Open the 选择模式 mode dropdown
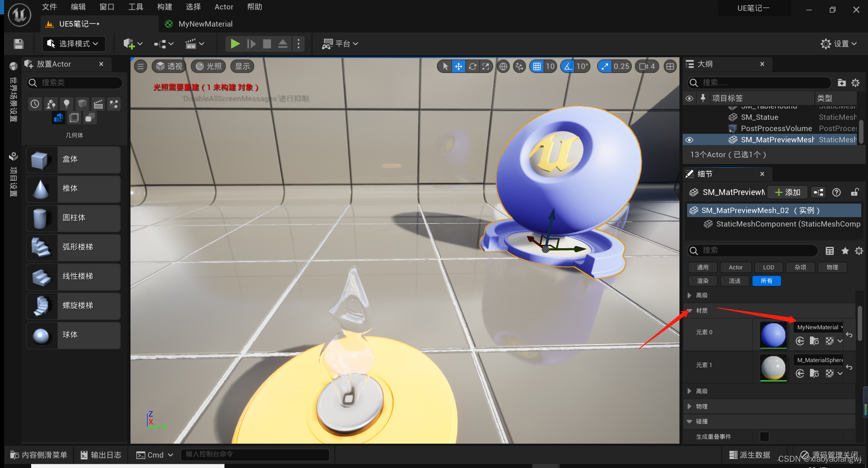Screen dimensions: 868x468 [74, 44]
